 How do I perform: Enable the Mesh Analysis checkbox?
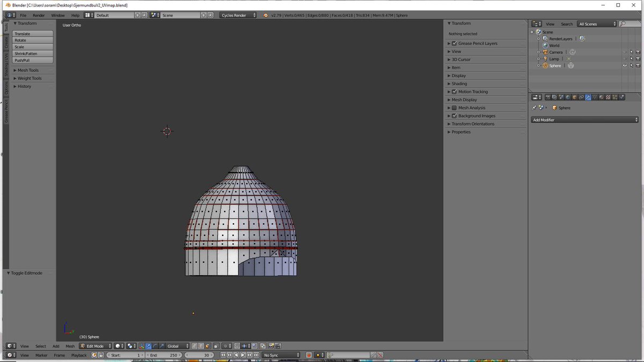[x=455, y=108]
